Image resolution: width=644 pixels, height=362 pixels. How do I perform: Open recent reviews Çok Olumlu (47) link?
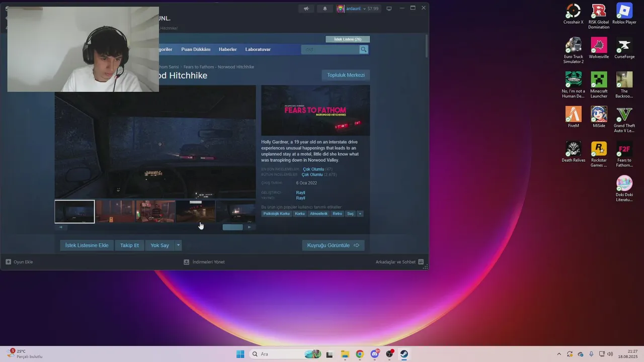[x=317, y=169]
